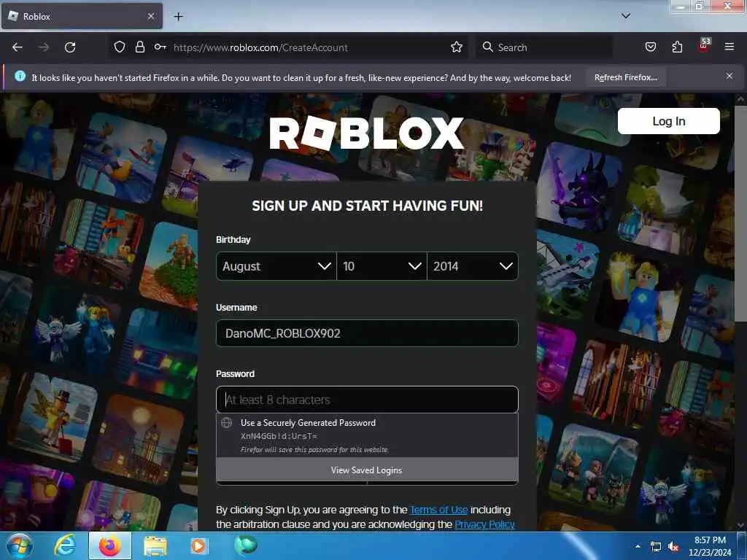Dismiss the Firefox refresh notification bar
The height and width of the screenshot is (560, 747).
729,76
